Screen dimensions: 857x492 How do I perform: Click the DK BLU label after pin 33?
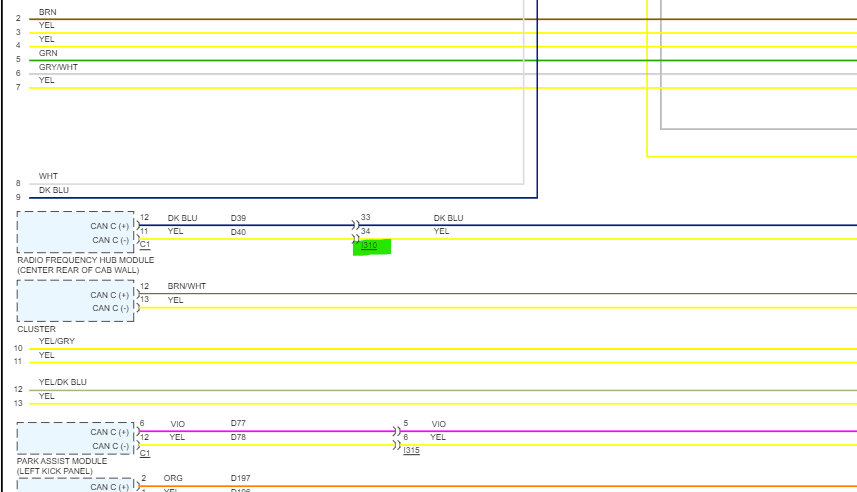[449, 218]
